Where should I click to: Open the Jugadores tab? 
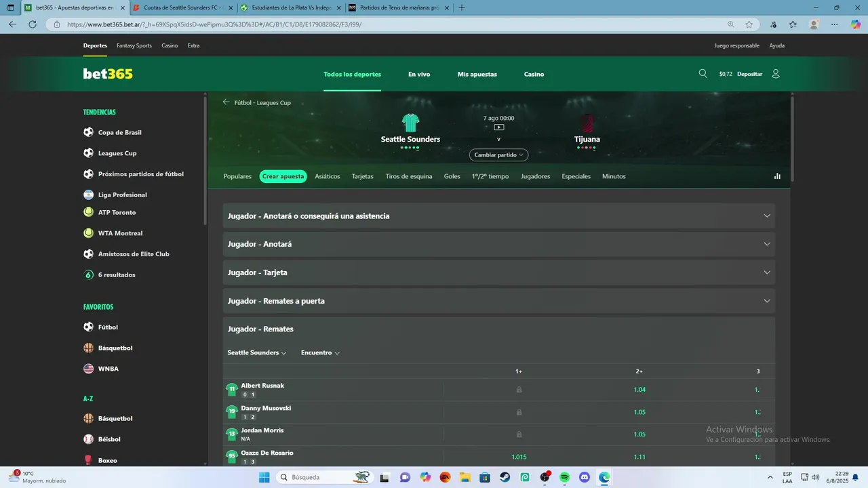pyautogui.click(x=536, y=176)
